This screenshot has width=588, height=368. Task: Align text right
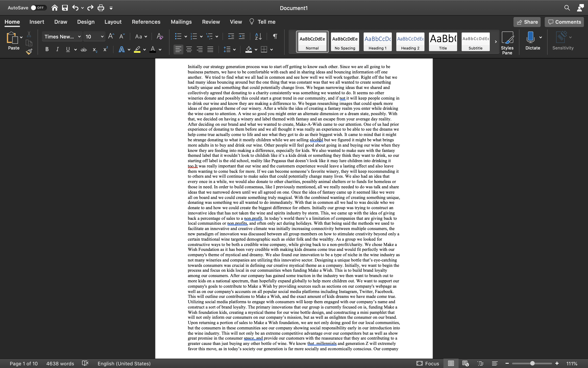(x=200, y=50)
